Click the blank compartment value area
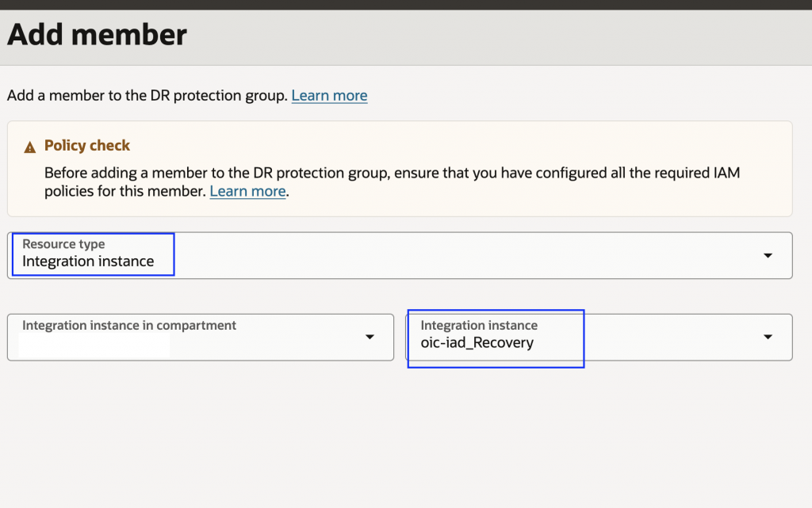The height and width of the screenshot is (508, 812). 95,345
